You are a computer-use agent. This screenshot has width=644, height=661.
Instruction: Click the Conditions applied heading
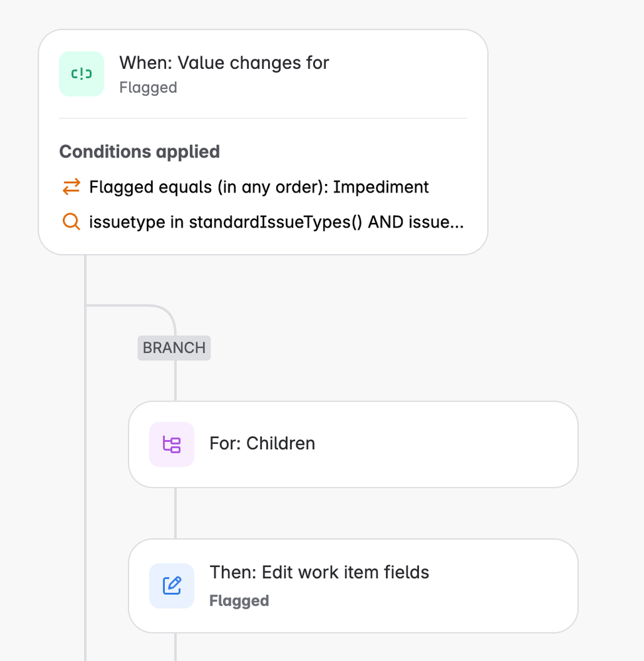coord(139,152)
